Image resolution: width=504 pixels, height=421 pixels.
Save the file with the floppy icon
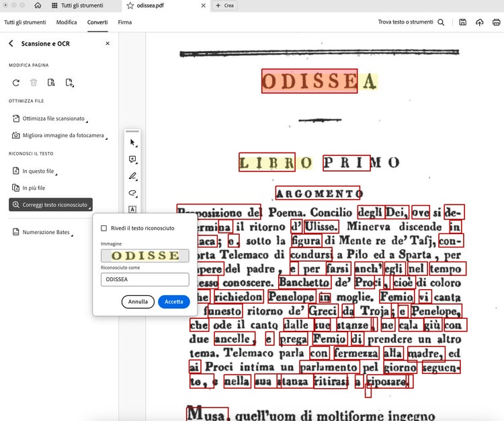(462, 22)
